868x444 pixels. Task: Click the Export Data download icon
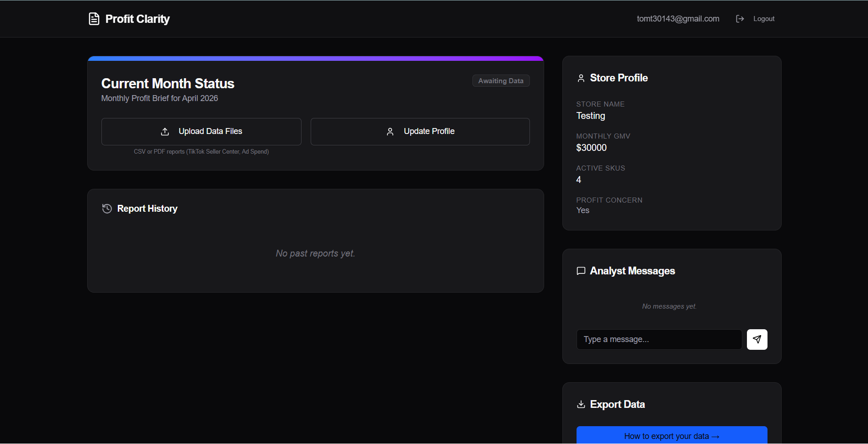(581, 404)
